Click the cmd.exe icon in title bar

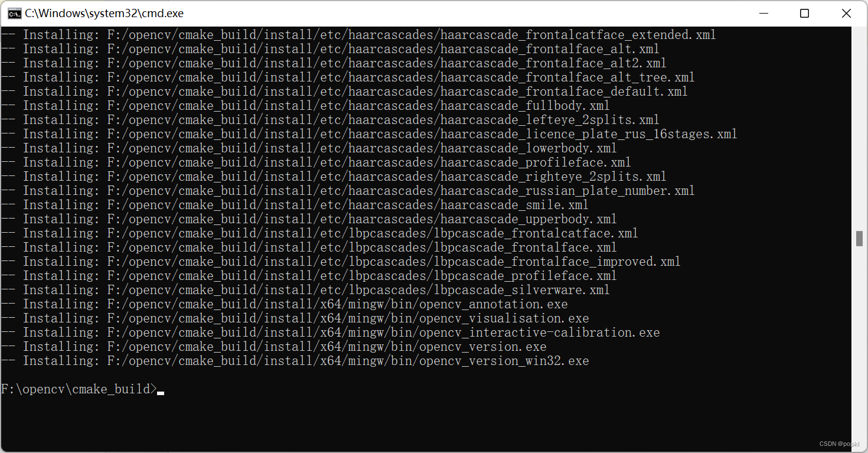(14, 13)
